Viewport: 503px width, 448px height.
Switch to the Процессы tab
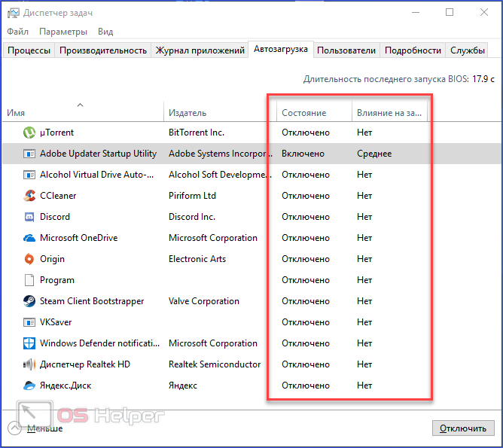(29, 50)
